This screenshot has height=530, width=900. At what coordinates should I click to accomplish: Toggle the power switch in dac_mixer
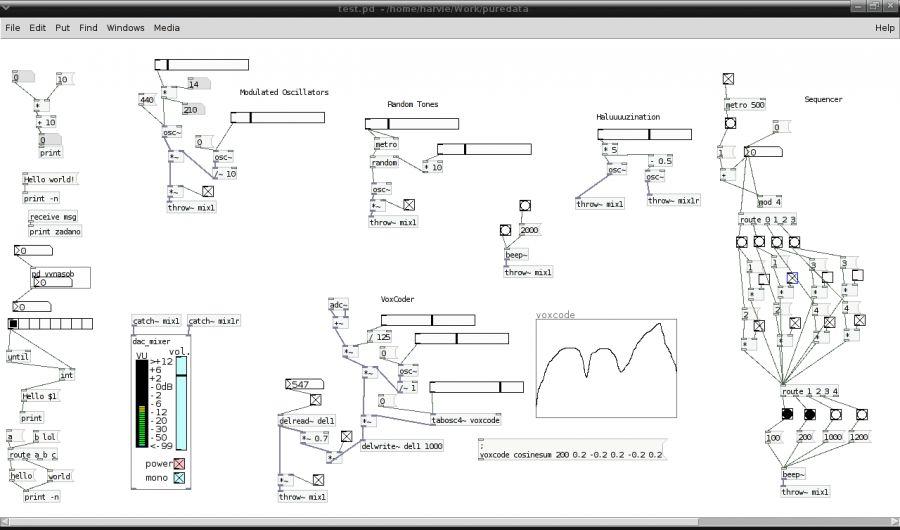pos(180,464)
